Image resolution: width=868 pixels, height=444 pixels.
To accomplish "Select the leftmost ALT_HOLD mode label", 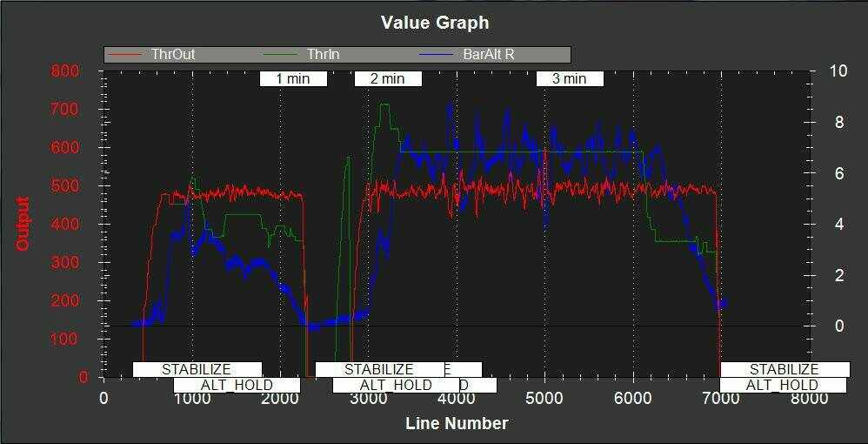I will [237, 385].
